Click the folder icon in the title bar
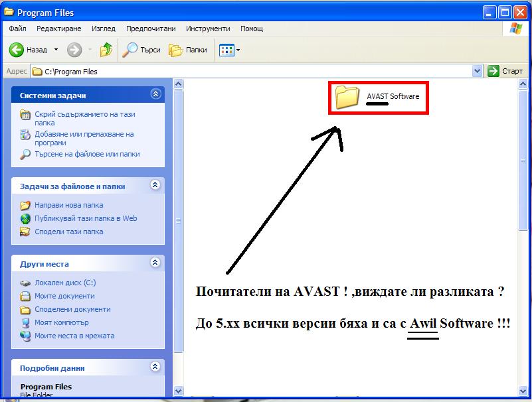This screenshot has width=532, height=402. click(x=9, y=12)
